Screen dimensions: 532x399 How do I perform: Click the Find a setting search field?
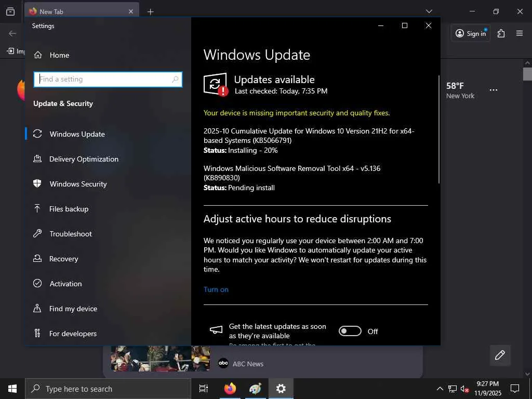pos(108,79)
